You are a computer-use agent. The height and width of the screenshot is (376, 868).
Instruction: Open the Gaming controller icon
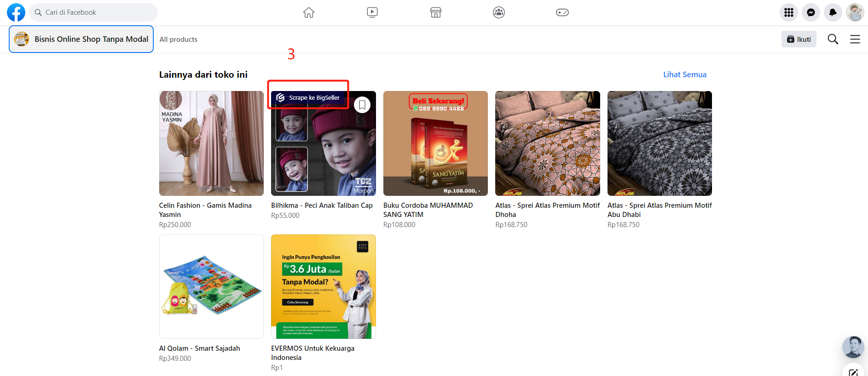coord(562,12)
